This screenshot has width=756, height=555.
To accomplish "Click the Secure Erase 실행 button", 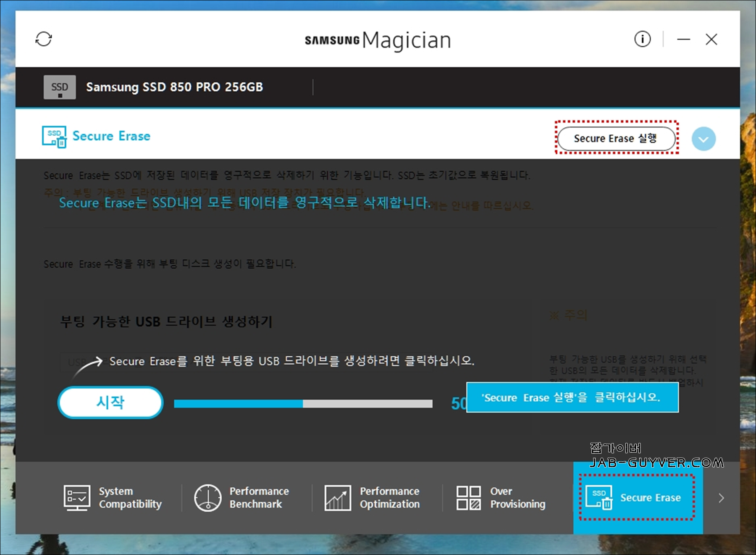I will pyautogui.click(x=616, y=138).
